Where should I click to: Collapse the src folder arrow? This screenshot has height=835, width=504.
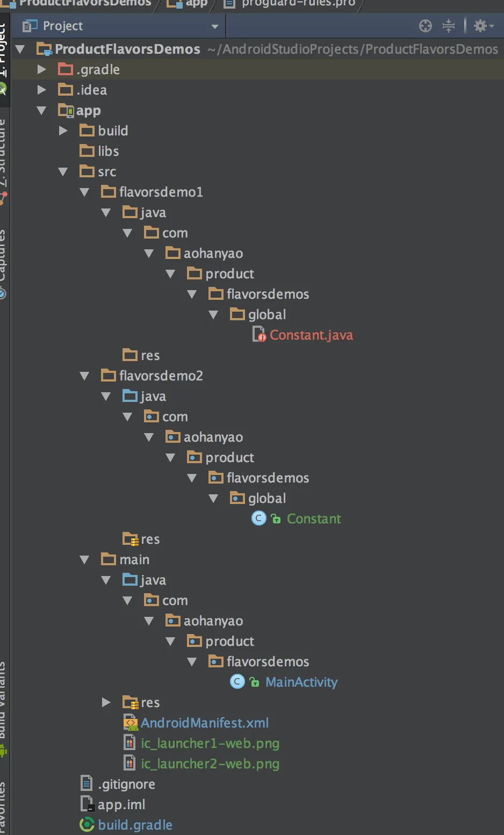(x=63, y=172)
